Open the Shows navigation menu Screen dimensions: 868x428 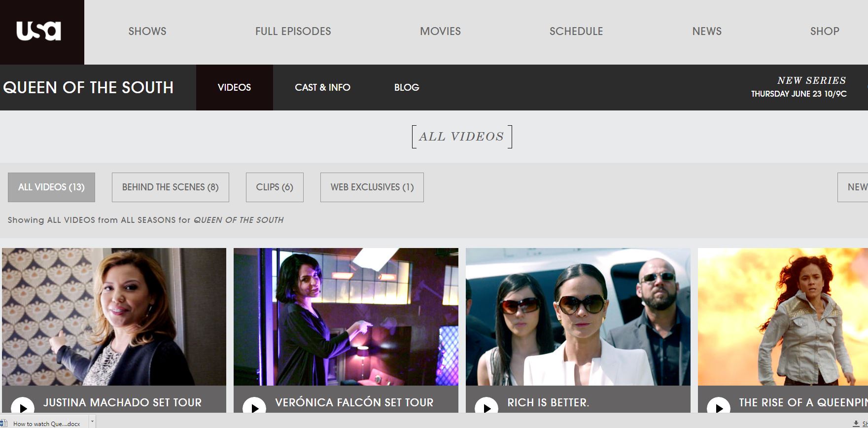click(147, 31)
